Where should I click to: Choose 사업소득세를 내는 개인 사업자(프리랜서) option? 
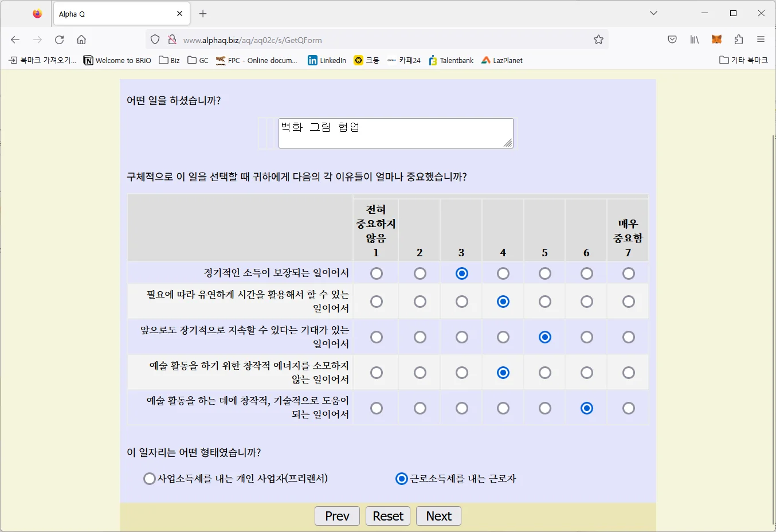click(x=150, y=479)
